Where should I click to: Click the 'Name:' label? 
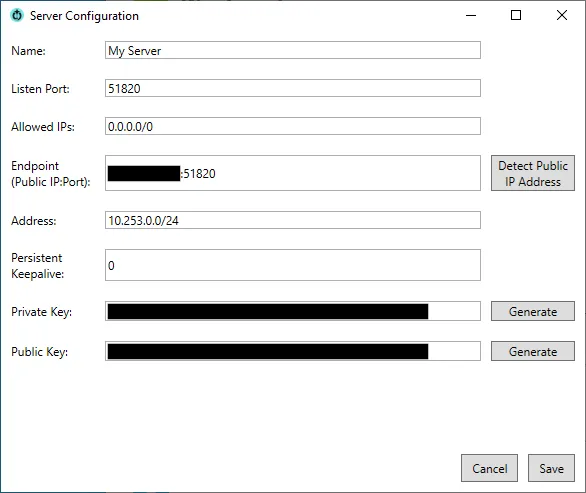[x=28, y=50]
